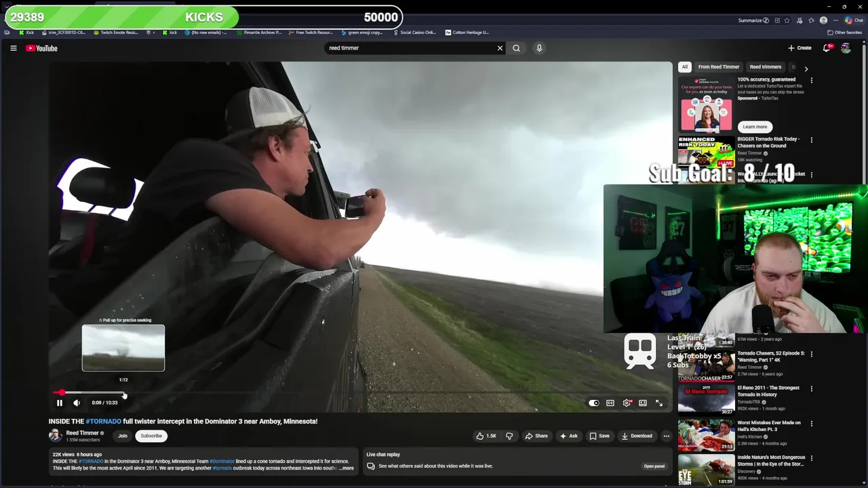This screenshot has width=868, height=488.
Task: Open YouTube notifications bell
Action: pos(827,48)
